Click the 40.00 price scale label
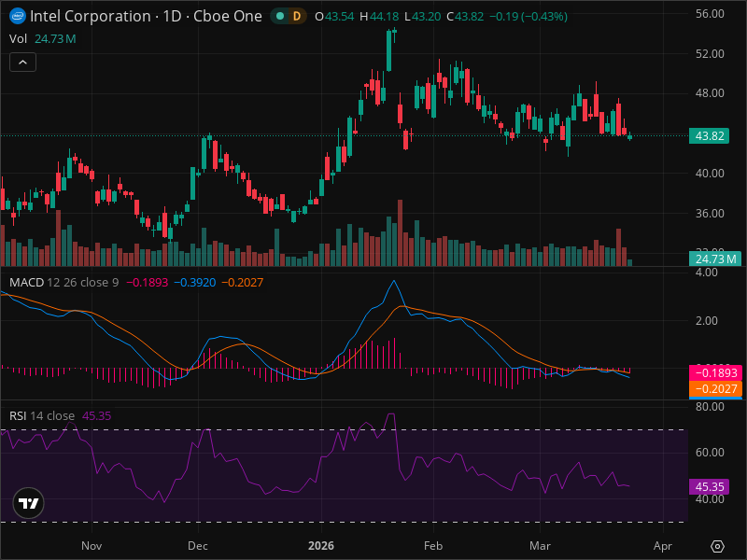The image size is (747, 560). [x=710, y=174]
